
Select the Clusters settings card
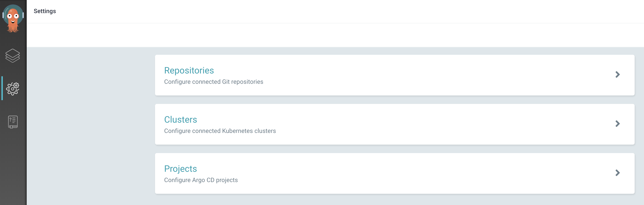tap(395, 124)
